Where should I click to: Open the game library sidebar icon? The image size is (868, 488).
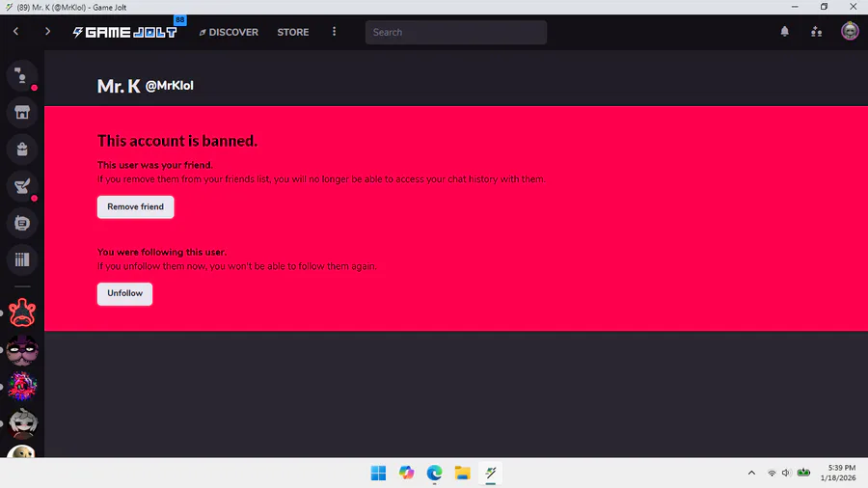[22, 259]
